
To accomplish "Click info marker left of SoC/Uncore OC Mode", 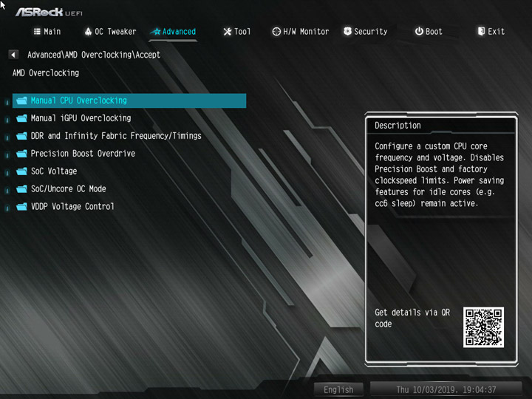I will click(x=7, y=191).
